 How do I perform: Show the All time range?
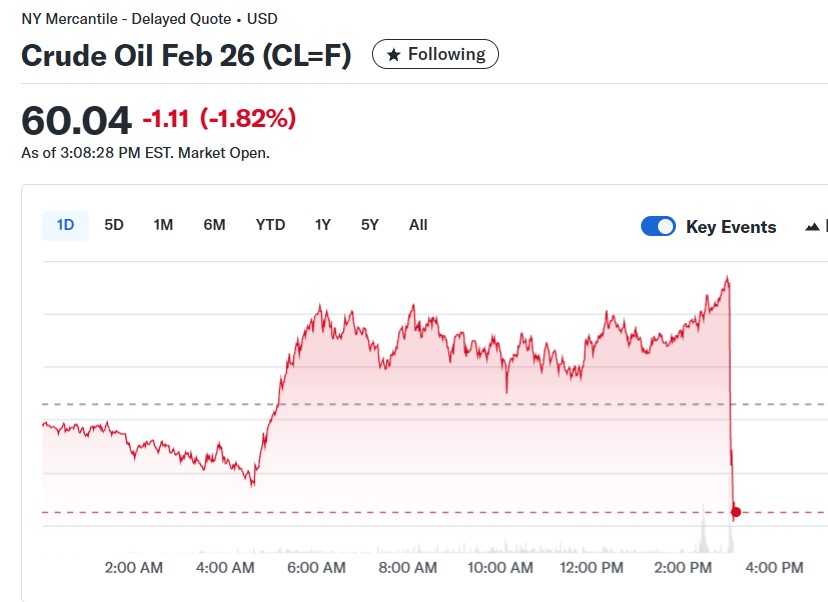point(418,225)
